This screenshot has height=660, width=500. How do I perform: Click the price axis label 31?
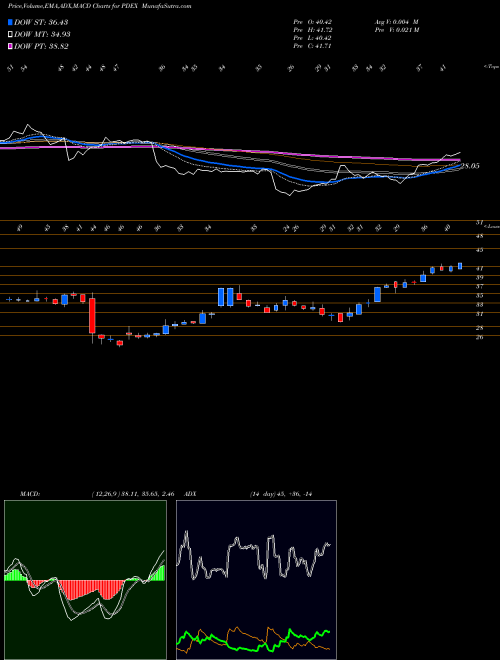click(479, 314)
